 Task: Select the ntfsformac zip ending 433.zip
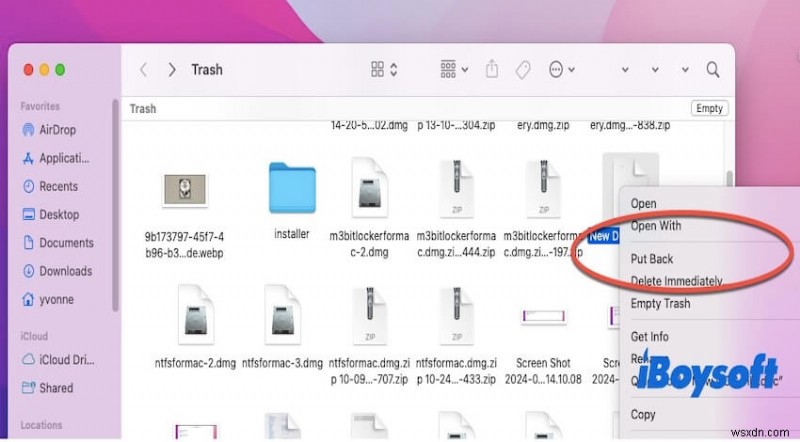coord(457,315)
